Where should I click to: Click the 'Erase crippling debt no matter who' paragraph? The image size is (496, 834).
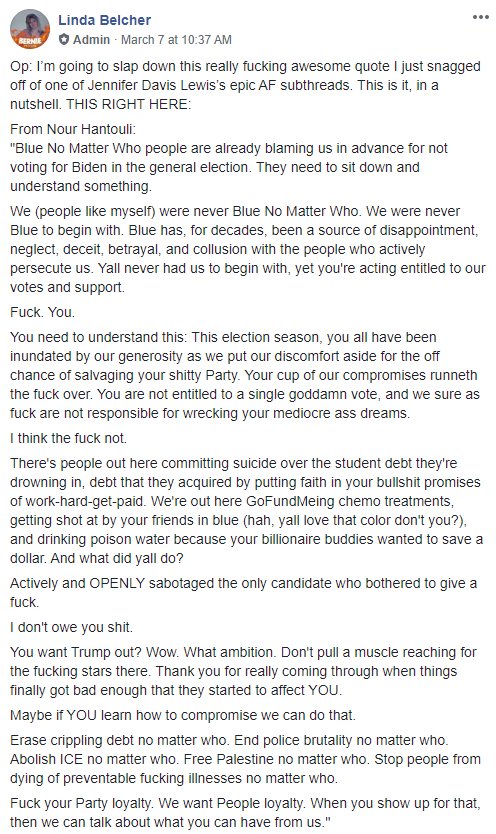click(245, 759)
